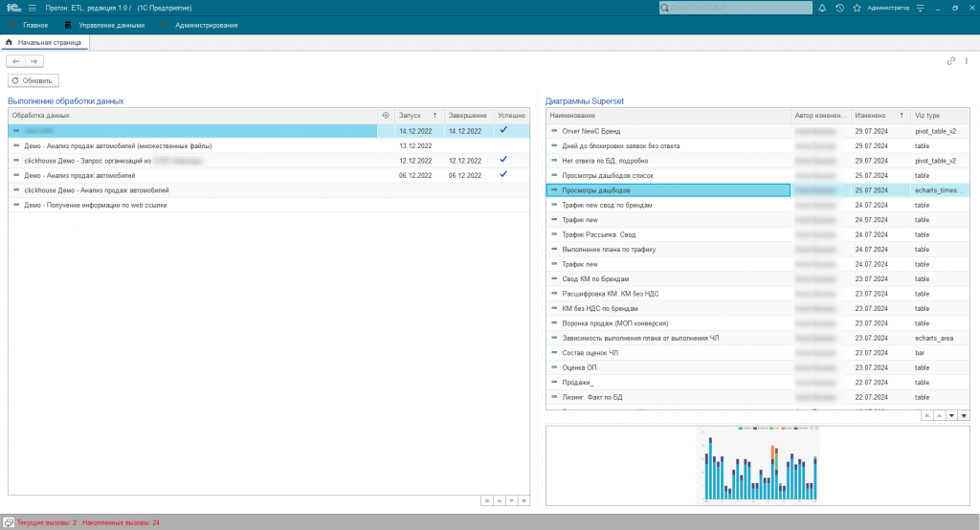Jump to last row in data processing list
The image size is (980, 530).
click(x=523, y=500)
